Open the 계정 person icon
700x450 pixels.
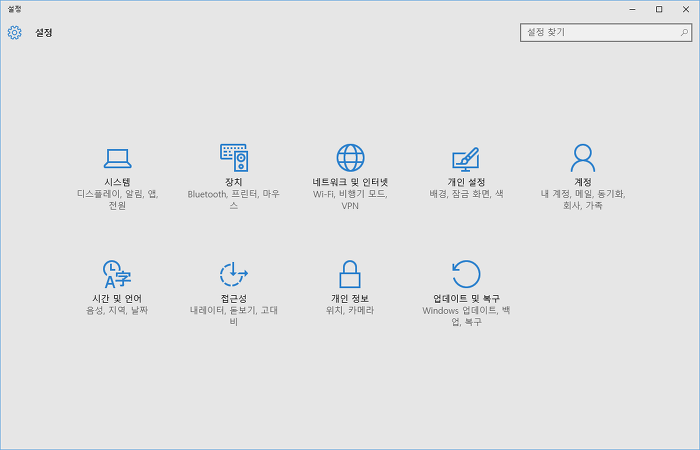583,158
